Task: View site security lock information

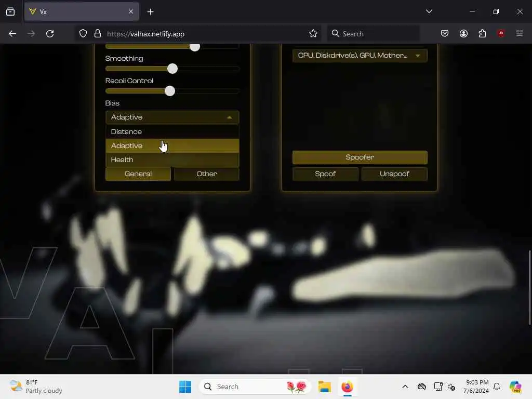Action: 98,34
